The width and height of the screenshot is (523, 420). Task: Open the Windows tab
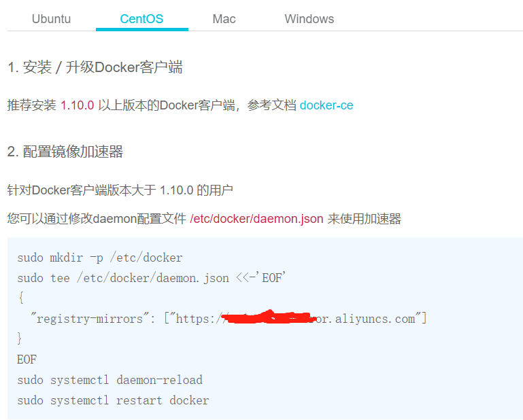(x=309, y=19)
